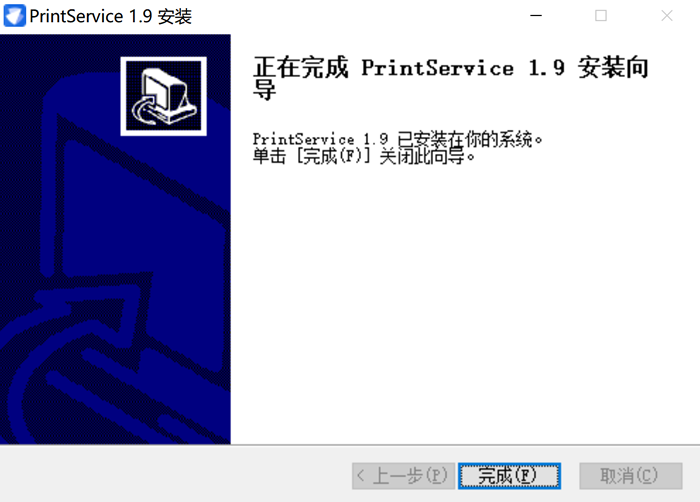Click the instruction text 单击 [完成(F)] 关闭此向导
Screen dimensions: 700x502
pos(364,156)
